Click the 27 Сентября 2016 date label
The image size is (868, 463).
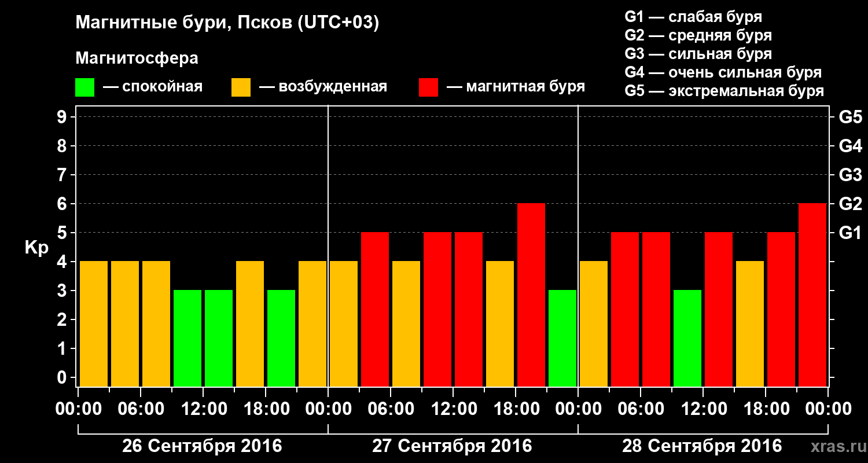pyautogui.click(x=452, y=446)
